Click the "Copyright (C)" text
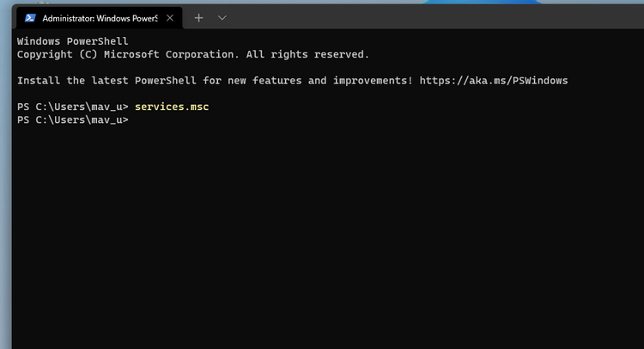644x349 pixels. point(57,54)
